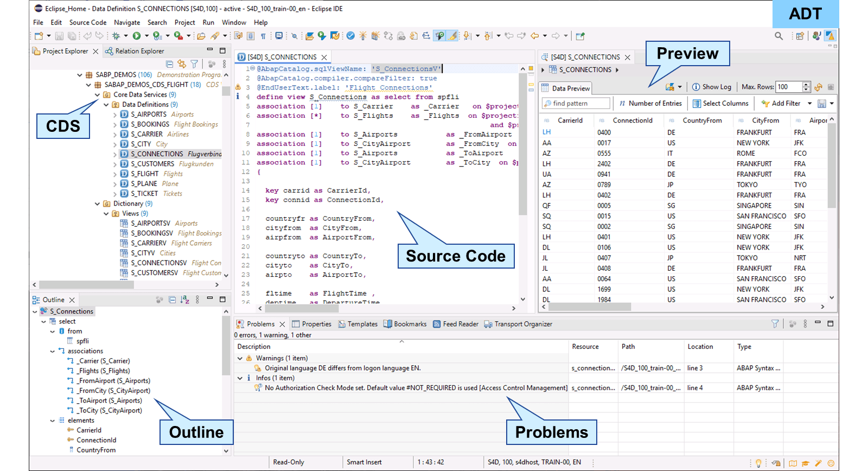This screenshot has width=868, height=471.
Task: Collapse the Core Data Services folder
Action: [x=98, y=95]
